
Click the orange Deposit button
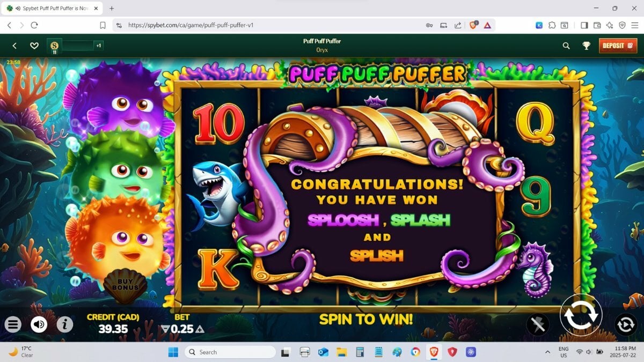(618, 46)
